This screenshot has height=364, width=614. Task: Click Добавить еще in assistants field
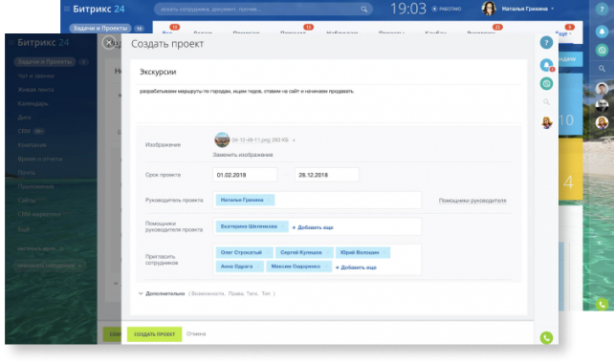click(313, 227)
